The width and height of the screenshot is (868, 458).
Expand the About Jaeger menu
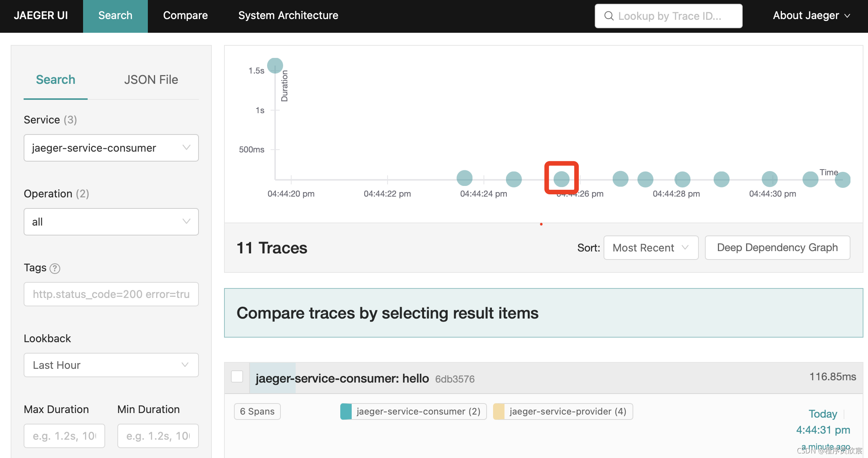[x=811, y=16]
